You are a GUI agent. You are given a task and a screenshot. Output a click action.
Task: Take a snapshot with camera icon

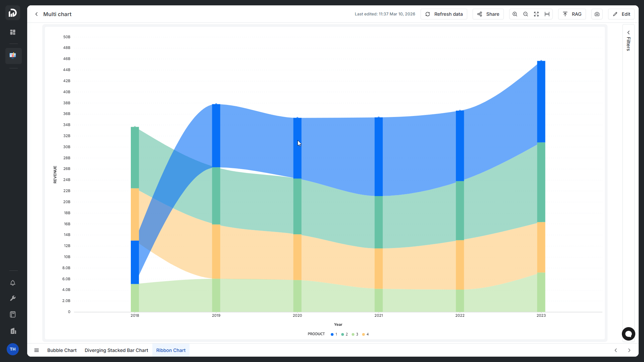[597, 14]
